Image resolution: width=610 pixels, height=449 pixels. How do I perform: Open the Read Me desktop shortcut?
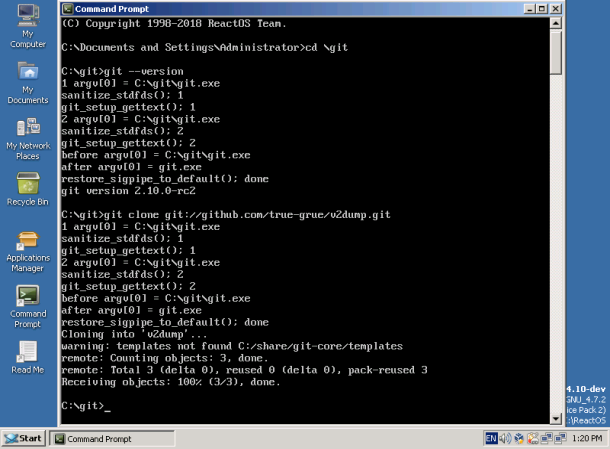coord(28,358)
